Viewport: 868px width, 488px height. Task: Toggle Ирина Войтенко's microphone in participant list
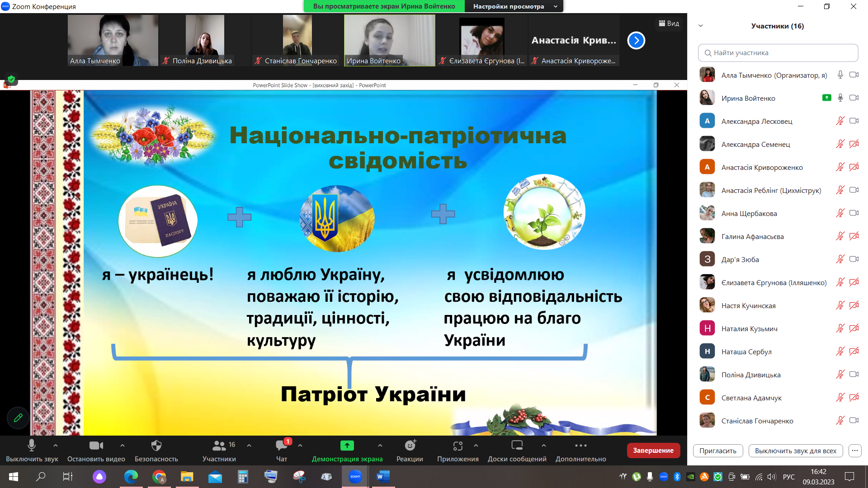pos(840,98)
